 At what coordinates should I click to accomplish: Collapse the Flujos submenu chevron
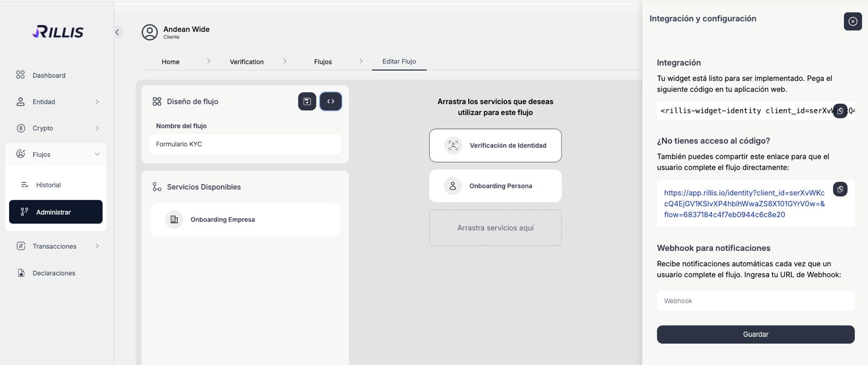click(97, 154)
